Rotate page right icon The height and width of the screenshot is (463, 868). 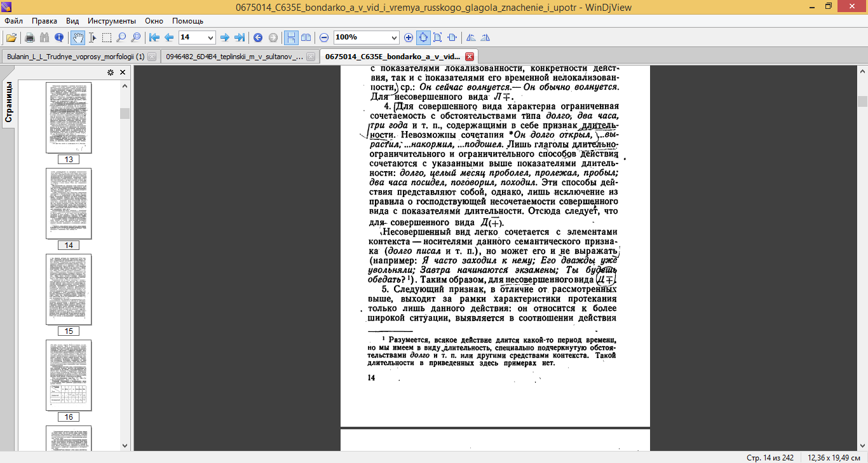(x=485, y=38)
